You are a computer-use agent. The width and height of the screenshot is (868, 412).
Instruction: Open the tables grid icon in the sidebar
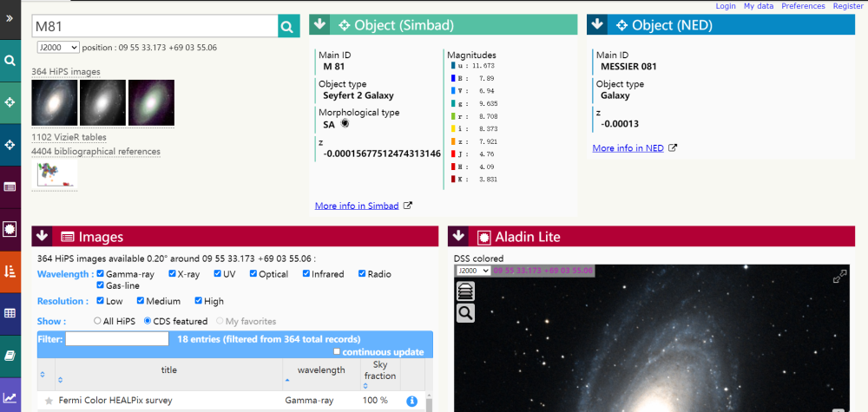[x=10, y=314]
